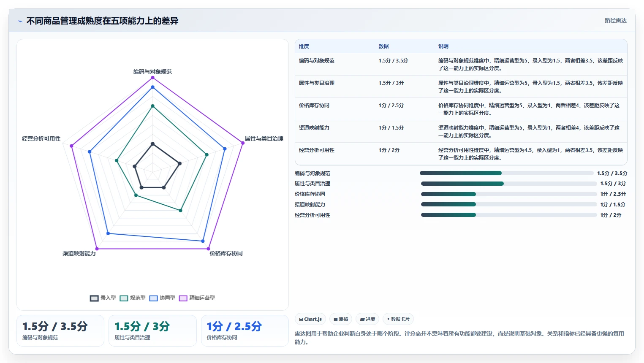
Task: Click the 属性与类目治理 table row cell
Action: click(x=316, y=83)
